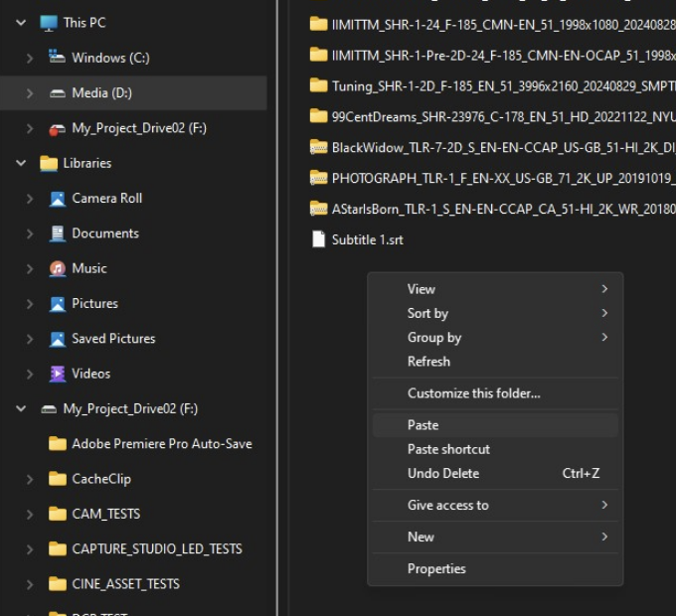Choose Paste from the context menu
Screen dimensions: 676x616
coord(495,425)
